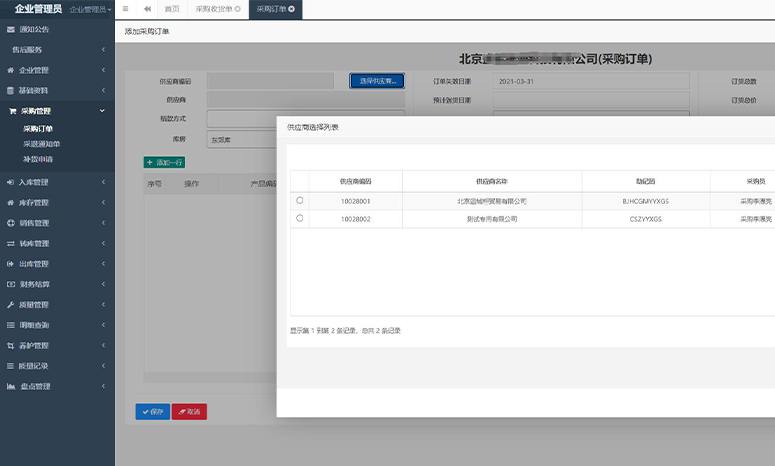Image resolution: width=775 pixels, height=466 pixels.
Task: Click the red 取消 button
Action: click(x=189, y=412)
